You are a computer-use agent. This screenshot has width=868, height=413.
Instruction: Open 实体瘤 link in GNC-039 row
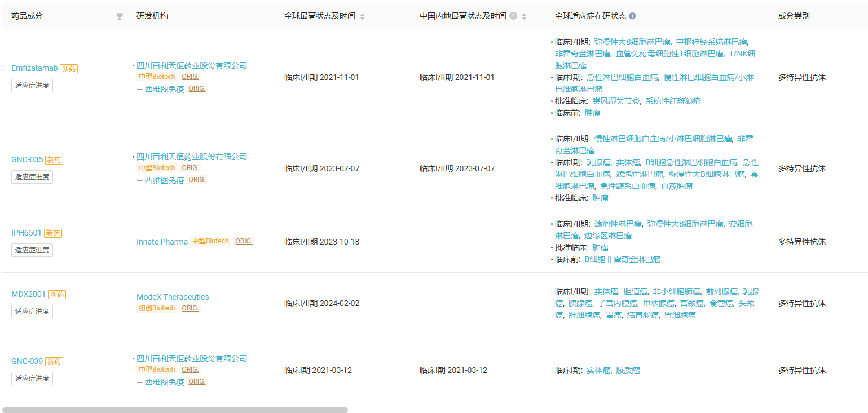pyautogui.click(x=598, y=370)
